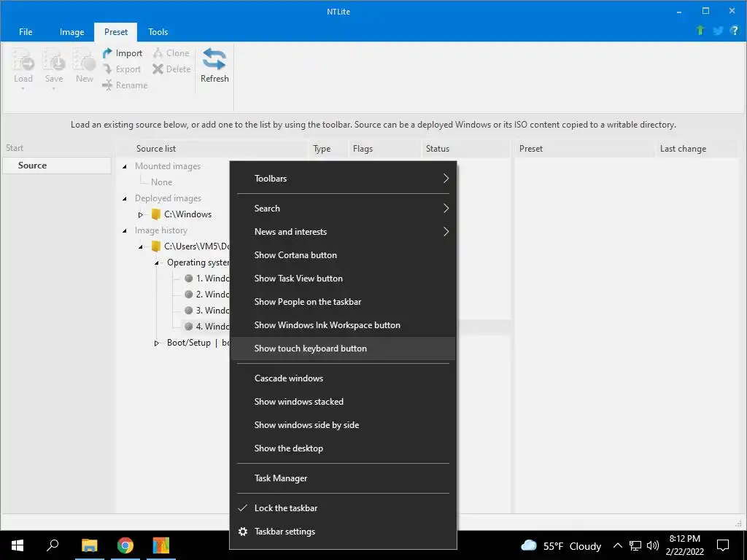Collapse the C:\Users\VM5 image entry
Viewport: 747px width, 560px height.
tap(141, 246)
